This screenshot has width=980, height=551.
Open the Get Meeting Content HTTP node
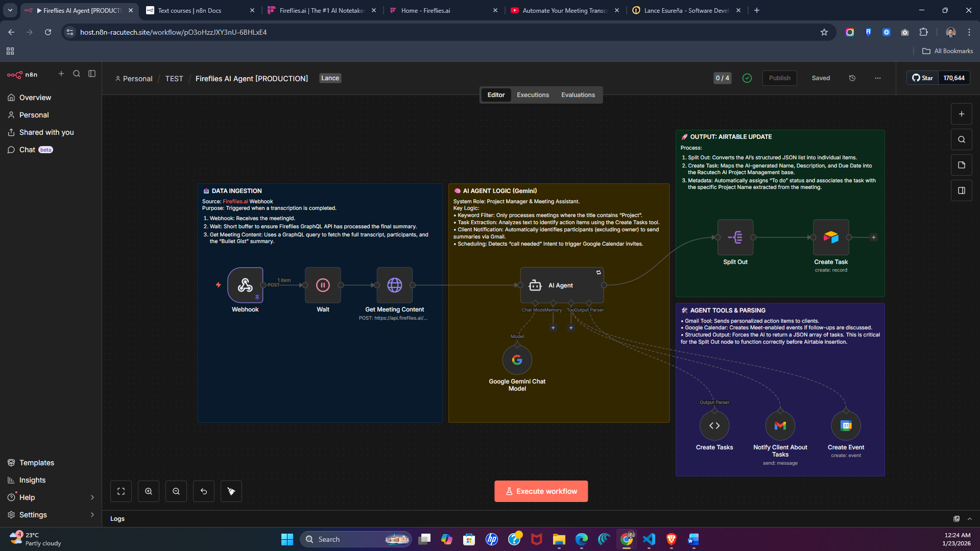point(394,285)
